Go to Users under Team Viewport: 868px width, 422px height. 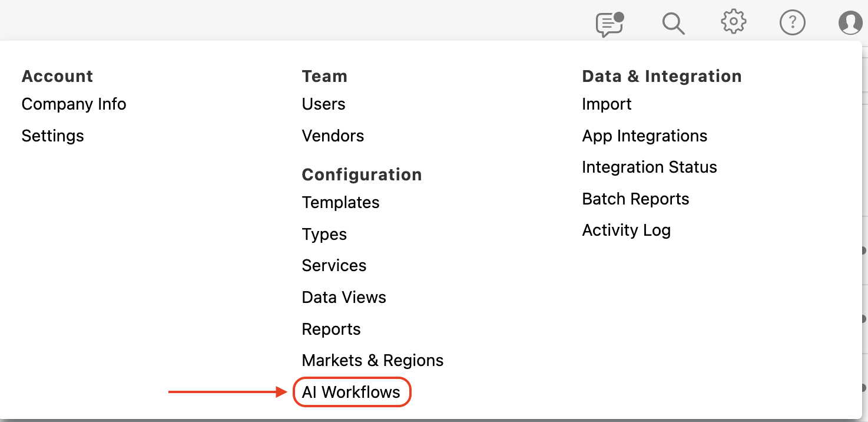click(x=323, y=104)
